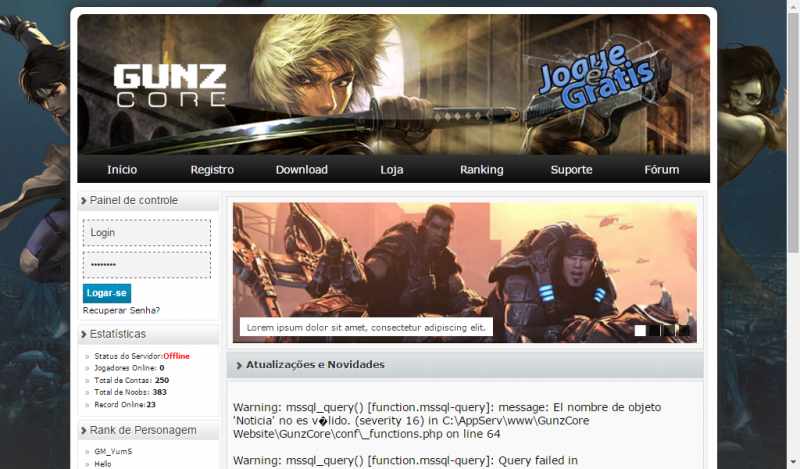This screenshot has height=469, width=800.
Task: Click the Record Online:23 row
Action: (125, 405)
